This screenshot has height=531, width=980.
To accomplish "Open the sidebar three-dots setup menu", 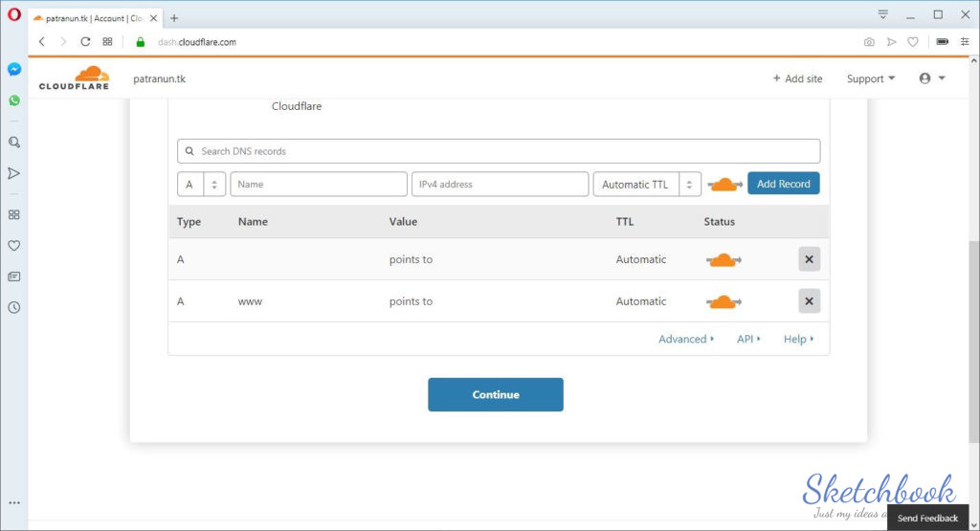I will coord(13,502).
